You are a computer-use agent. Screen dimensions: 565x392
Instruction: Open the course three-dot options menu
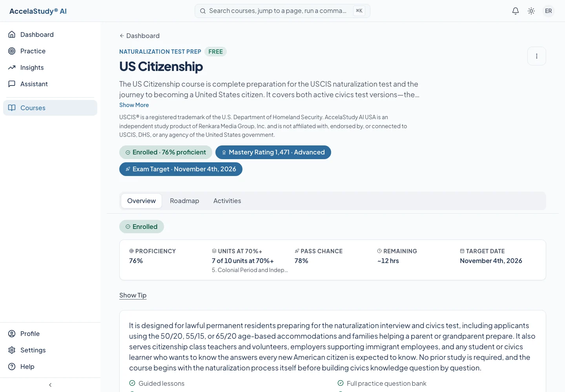click(x=537, y=56)
